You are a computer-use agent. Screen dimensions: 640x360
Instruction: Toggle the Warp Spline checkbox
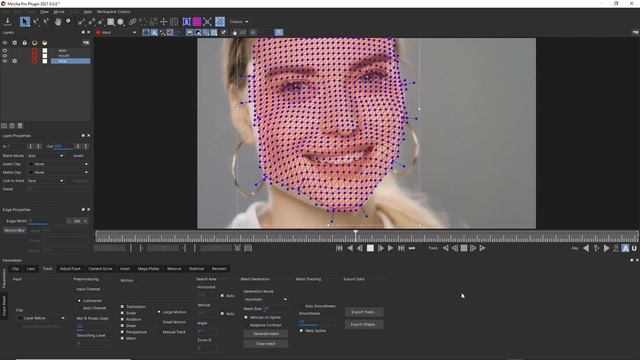point(301,331)
